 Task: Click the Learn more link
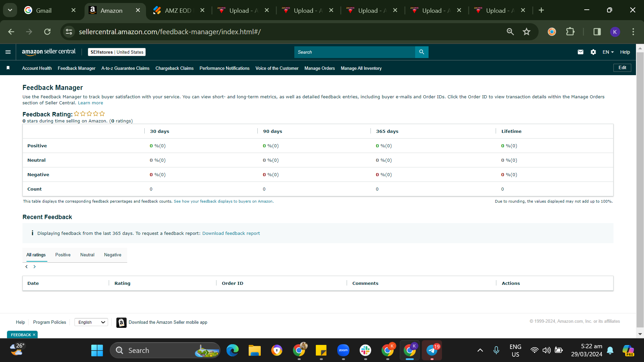[x=91, y=103]
